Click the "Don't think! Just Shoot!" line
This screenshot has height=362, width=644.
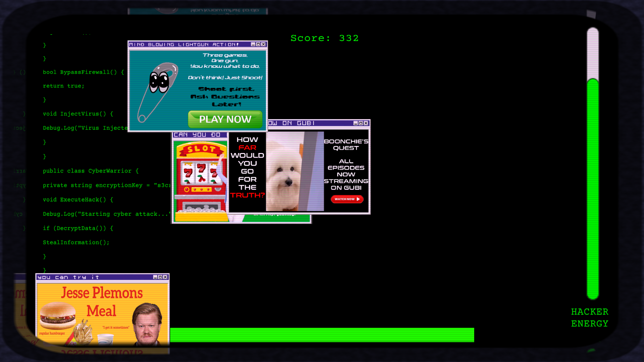pos(225,77)
